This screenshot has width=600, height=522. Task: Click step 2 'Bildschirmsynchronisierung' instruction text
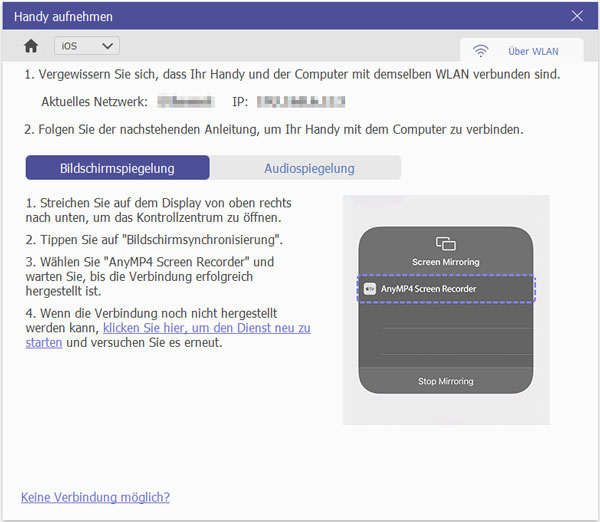coord(154,240)
